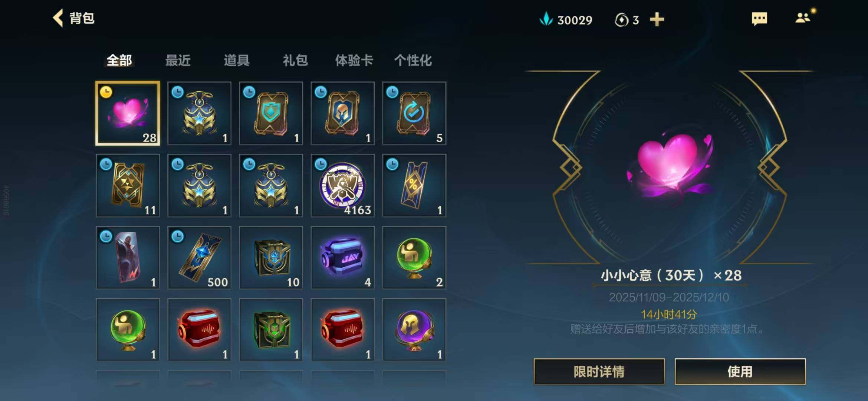Switch to the 道具 tab
Viewport: 868px width, 401px height.
pos(236,60)
